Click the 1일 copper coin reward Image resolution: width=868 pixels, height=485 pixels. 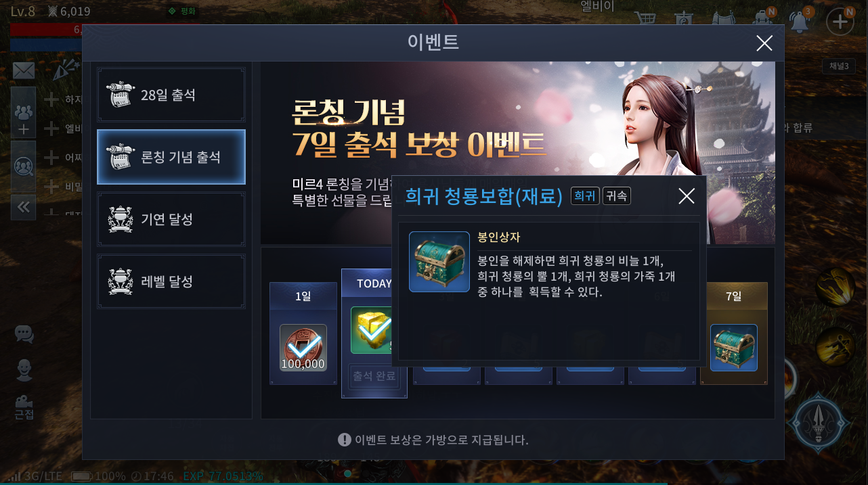click(x=303, y=348)
